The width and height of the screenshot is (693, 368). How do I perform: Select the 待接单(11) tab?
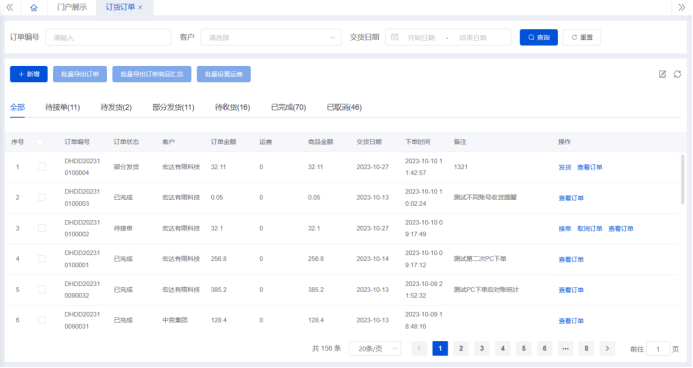click(x=63, y=107)
